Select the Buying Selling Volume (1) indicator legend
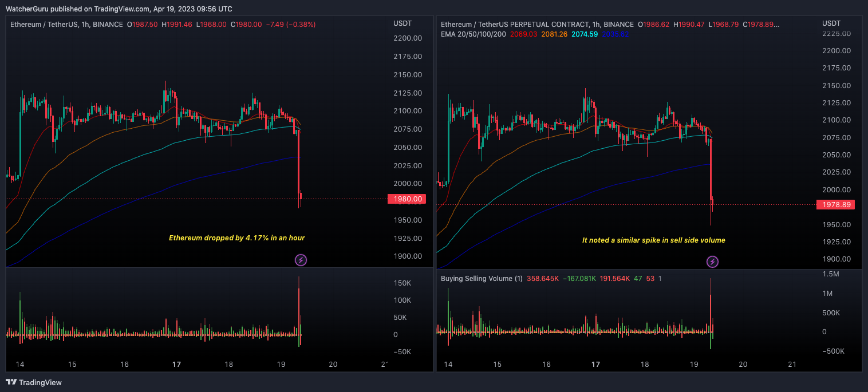Viewport: 868px width, 392px height. [x=482, y=279]
